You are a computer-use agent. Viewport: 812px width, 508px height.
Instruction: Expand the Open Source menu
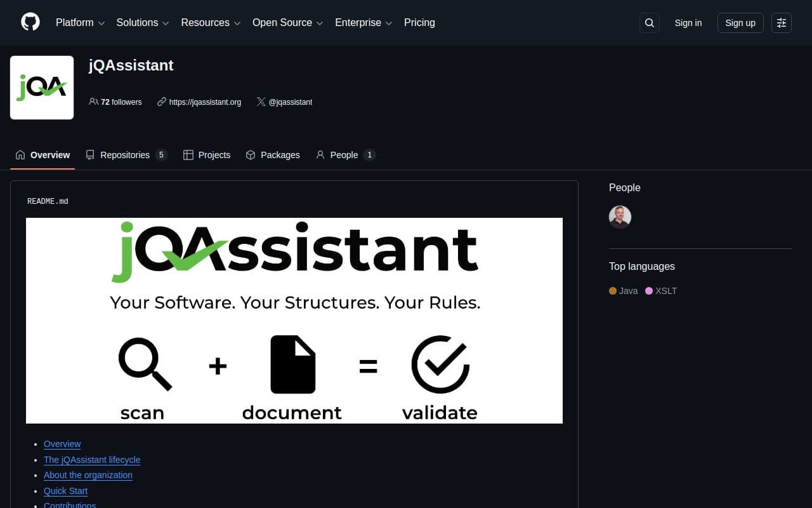[x=282, y=22]
